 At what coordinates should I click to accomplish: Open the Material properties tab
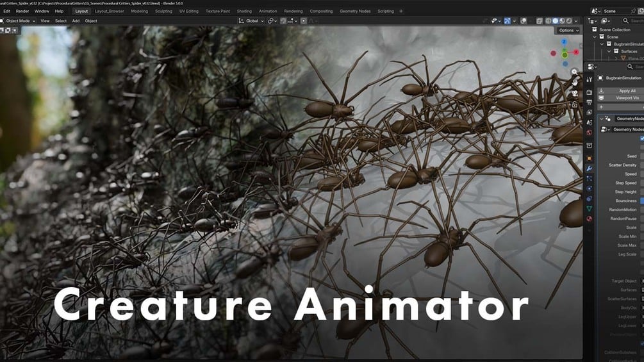589,218
